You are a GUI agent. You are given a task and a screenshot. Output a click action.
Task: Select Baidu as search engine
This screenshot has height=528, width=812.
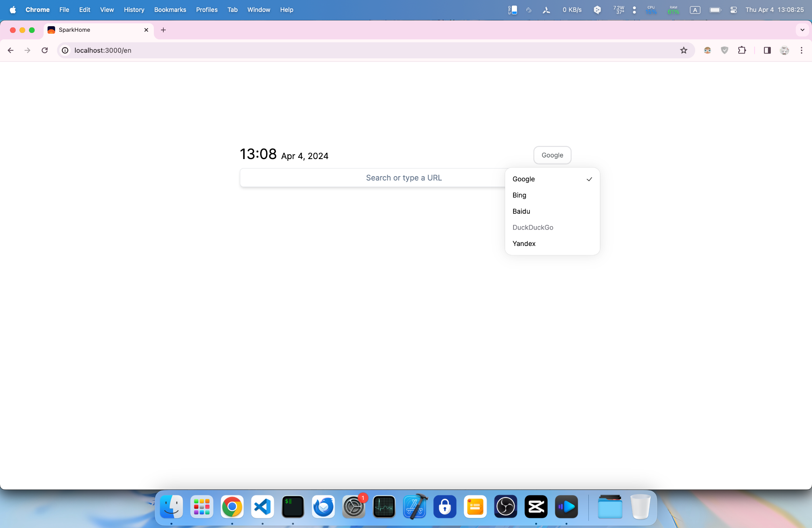pos(521,211)
